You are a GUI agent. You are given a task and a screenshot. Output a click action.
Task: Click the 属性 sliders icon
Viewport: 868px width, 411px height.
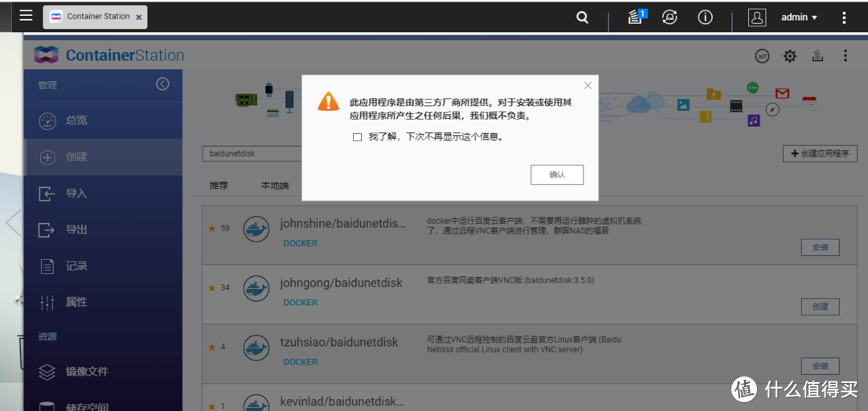(x=47, y=303)
